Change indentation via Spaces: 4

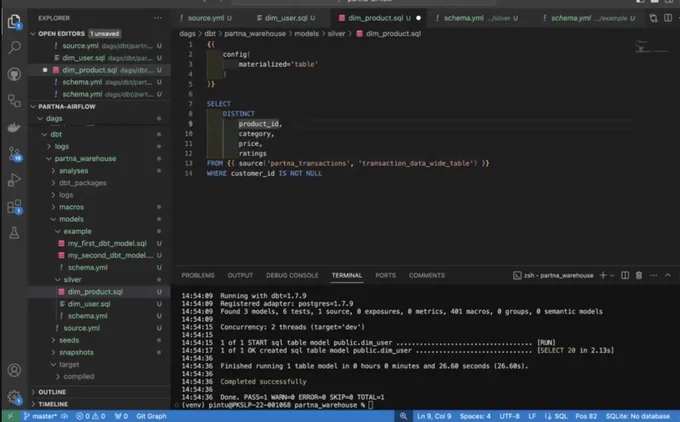[475, 416]
